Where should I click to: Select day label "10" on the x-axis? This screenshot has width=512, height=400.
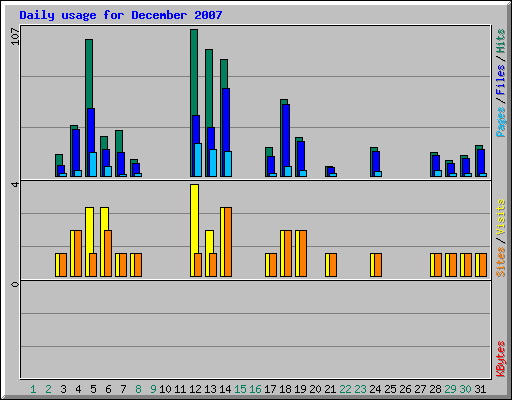(165, 389)
